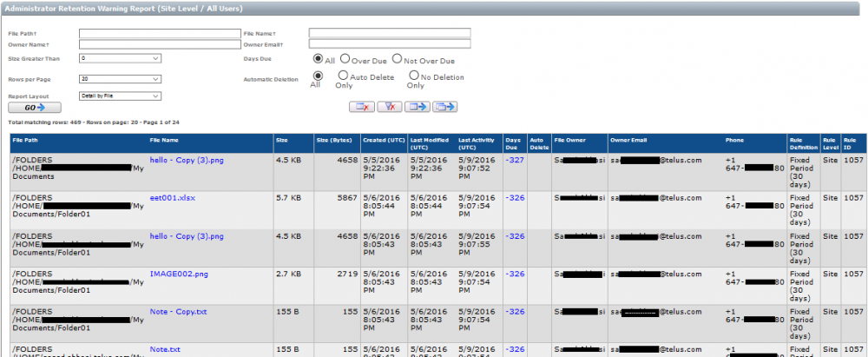
Task: Click the stacked-pages blue arrow icon button
Action: (x=445, y=107)
